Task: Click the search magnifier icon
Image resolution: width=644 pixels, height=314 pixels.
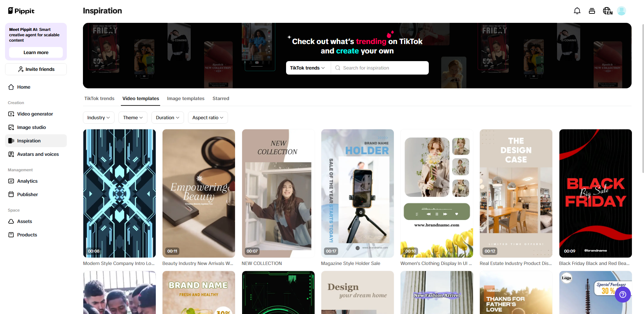Action: [338, 68]
